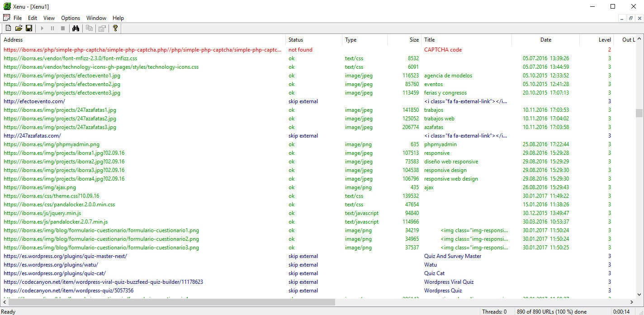The image size is (644, 315).
Task: Sort by the Type column header
Action: (x=365, y=40)
